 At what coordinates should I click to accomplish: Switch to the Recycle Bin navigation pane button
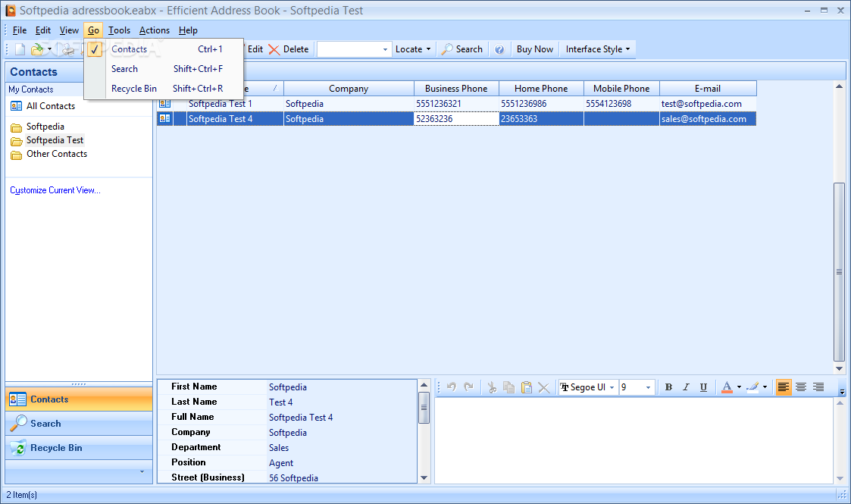[x=79, y=448]
